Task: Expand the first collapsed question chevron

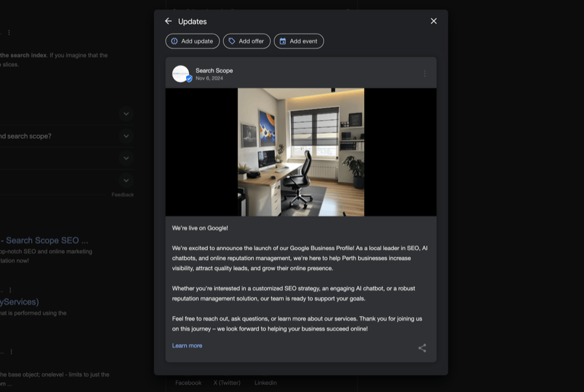Action: [x=127, y=114]
